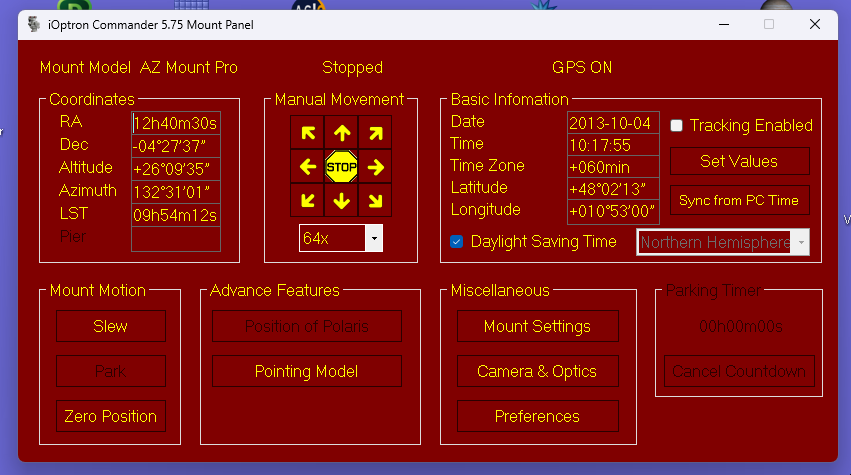The width and height of the screenshot is (851, 475).
Task: Click the Azimuth value field
Action: tap(176, 192)
